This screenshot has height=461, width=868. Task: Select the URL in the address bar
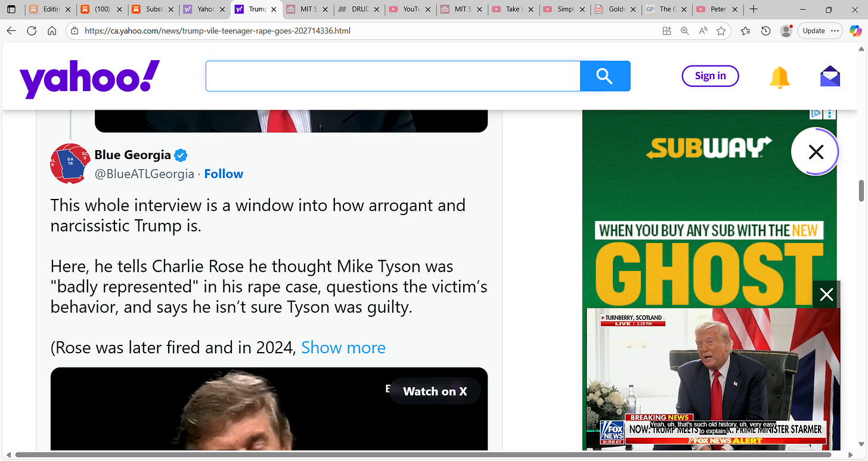[218, 30]
